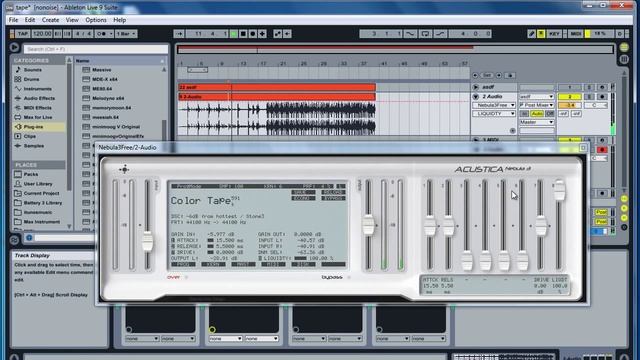Click the Set locator button
The width and height of the screenshot is (640, 360).
click(x=487, y=76)
